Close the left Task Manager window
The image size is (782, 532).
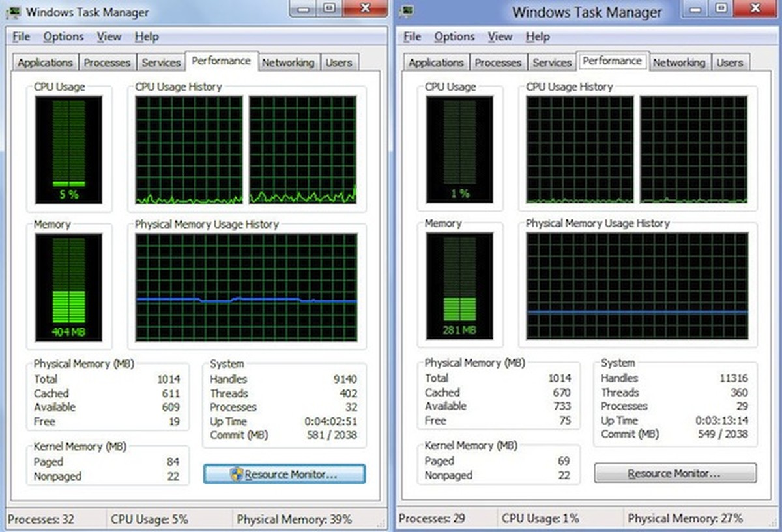point(365,8)
